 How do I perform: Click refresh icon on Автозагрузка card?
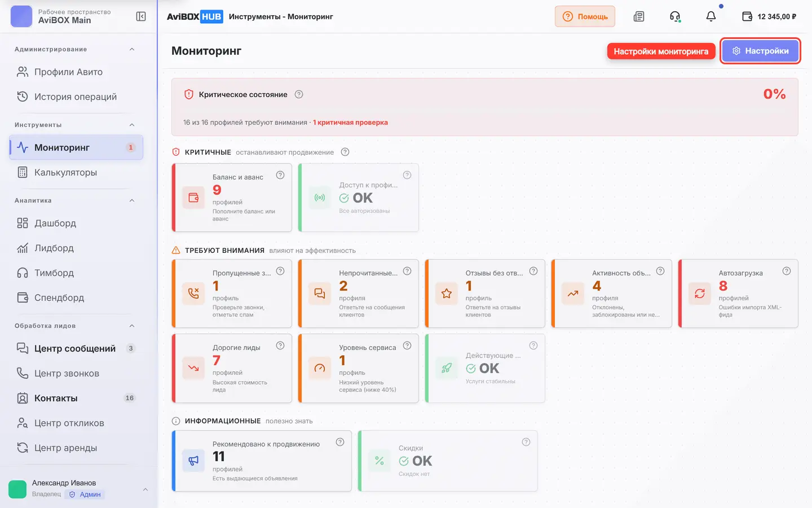700,294
